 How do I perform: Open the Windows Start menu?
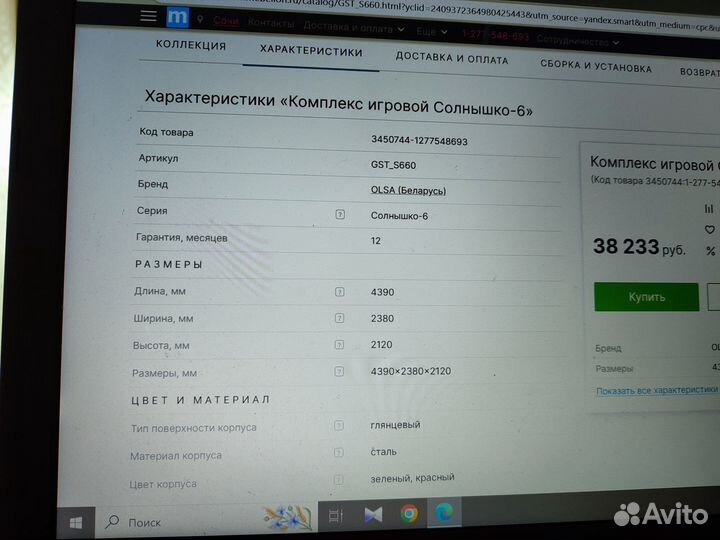click(x=76, y=523)
